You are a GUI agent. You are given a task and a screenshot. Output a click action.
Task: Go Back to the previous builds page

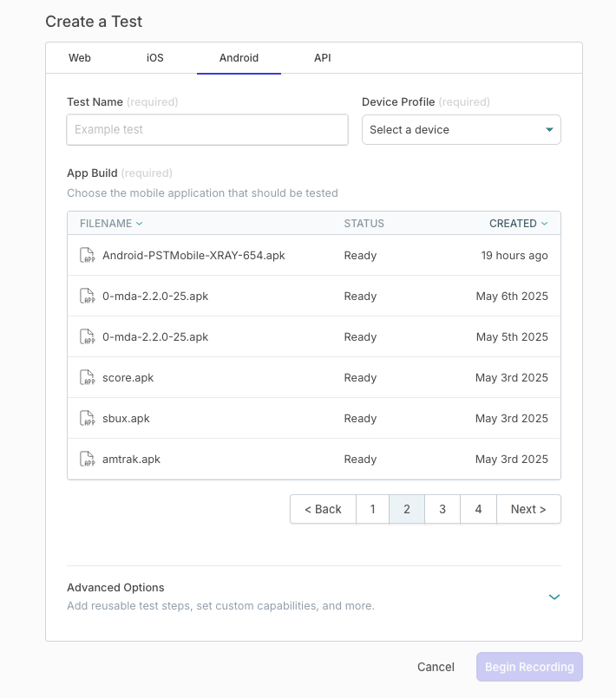click(x=323, y=509)
